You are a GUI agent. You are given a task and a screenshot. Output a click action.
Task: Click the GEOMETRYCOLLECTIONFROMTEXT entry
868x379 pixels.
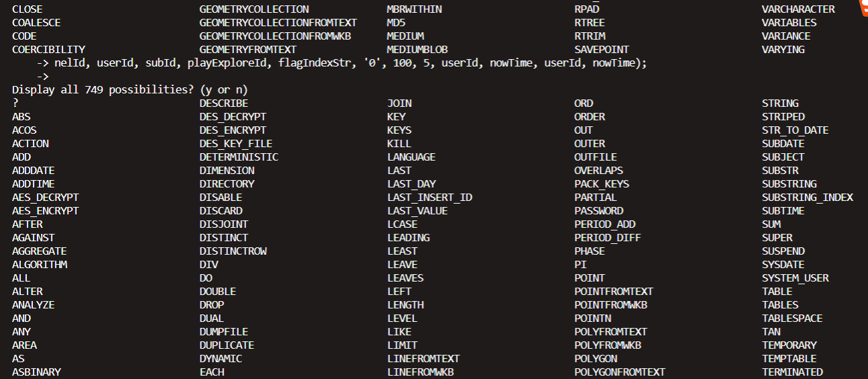coord(278,23)
